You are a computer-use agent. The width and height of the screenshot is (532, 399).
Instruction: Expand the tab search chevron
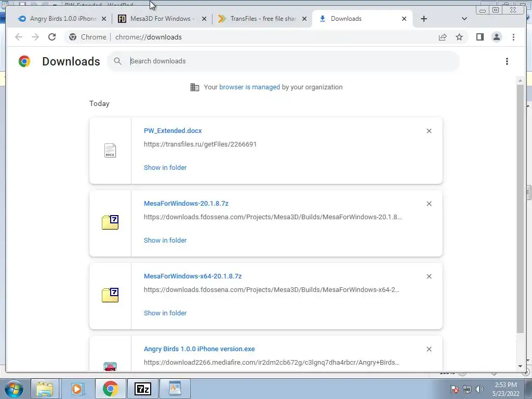(464, 19)
